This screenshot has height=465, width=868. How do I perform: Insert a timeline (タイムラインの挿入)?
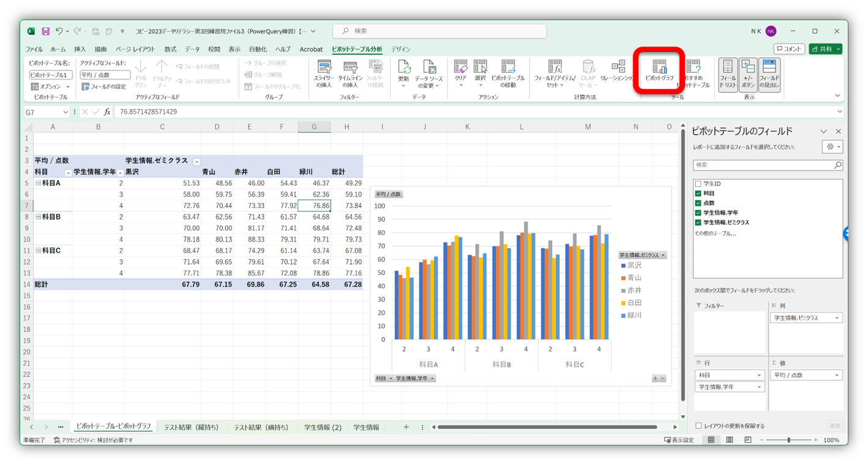point(350,74)
